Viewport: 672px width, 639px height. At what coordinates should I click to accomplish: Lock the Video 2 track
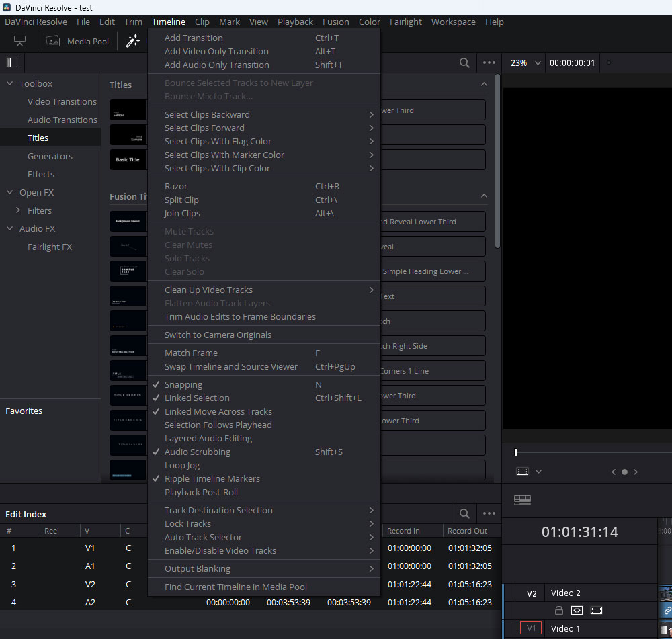tap(559, 610)
